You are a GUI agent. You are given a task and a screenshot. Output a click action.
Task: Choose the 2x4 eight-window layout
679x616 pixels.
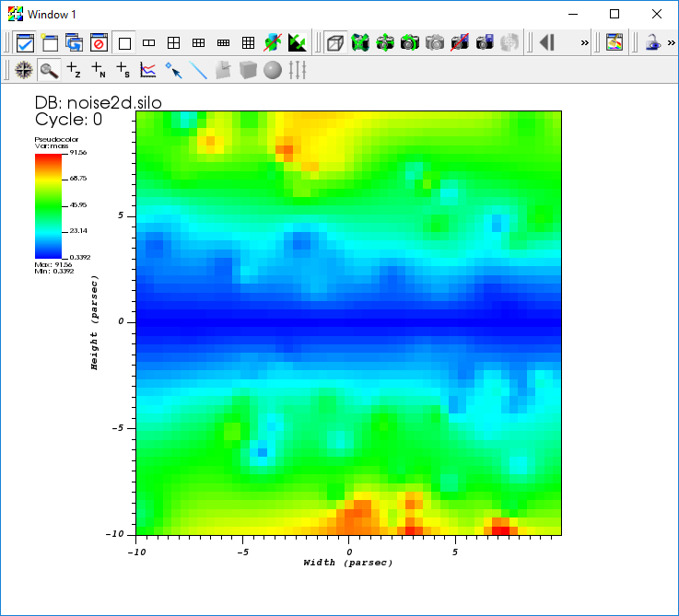point(223,43)
